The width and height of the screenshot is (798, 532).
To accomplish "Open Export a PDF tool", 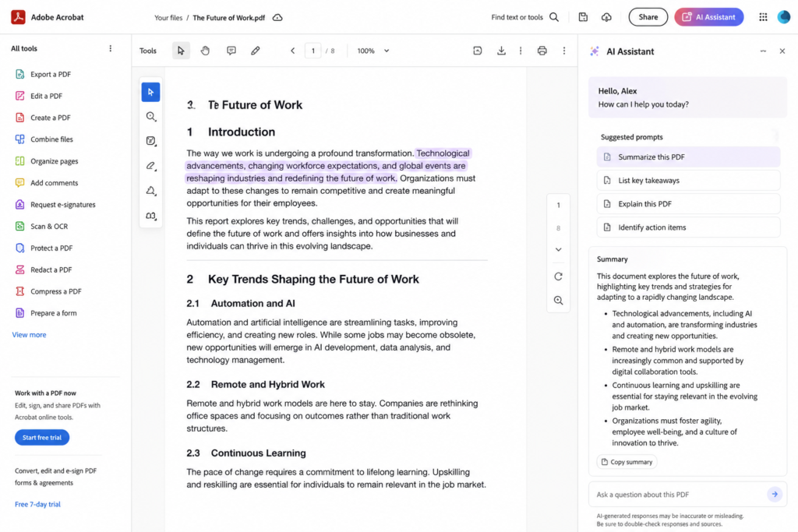I will click(x=44, y=74).
